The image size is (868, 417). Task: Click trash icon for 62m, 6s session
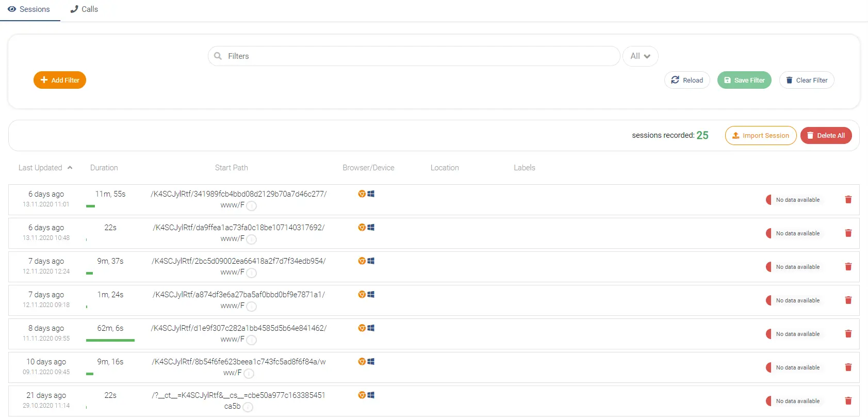(x=848, y=334)
